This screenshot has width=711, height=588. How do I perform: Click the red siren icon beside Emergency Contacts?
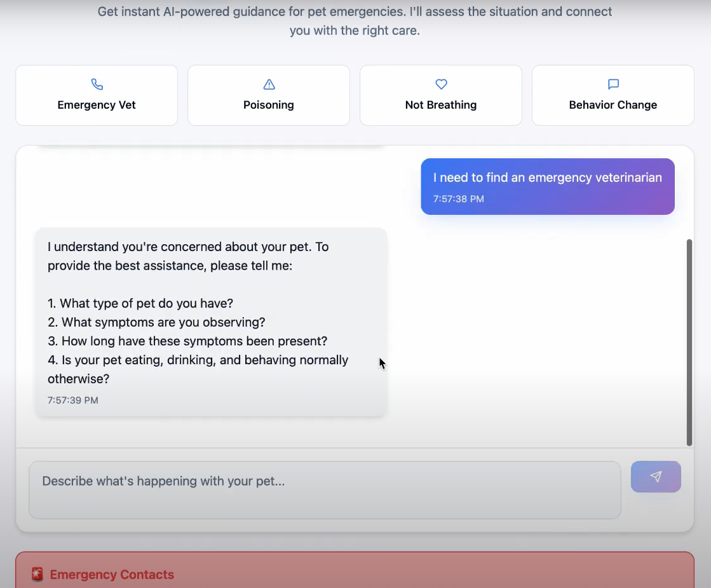click(x=37, y=575)
